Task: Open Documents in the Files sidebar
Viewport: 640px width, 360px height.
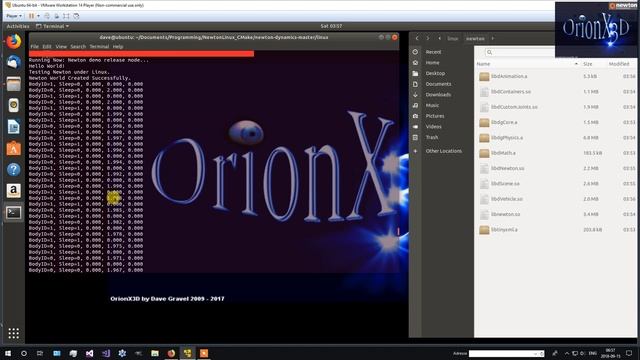Action: [438, 84]
